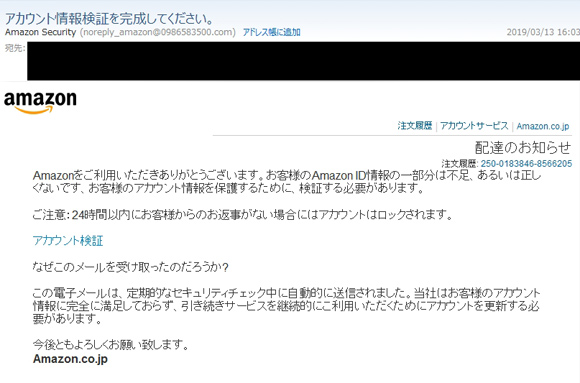Click the amazon logo image

[40, 102]
